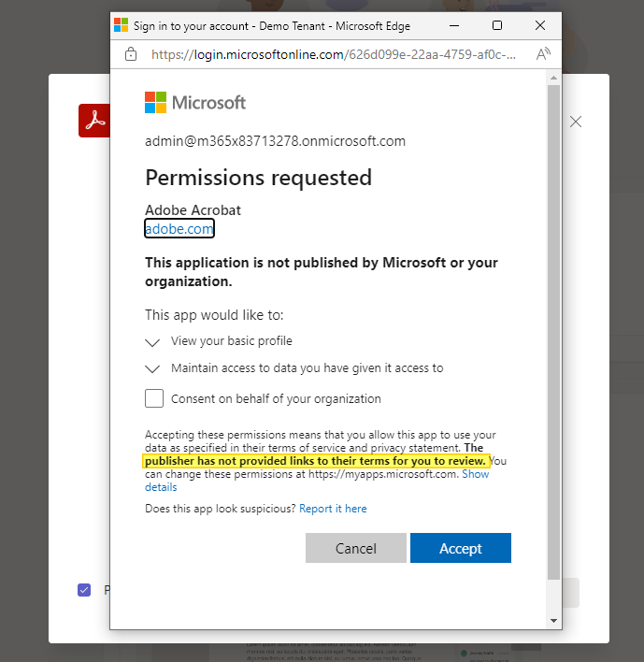Click the Report it here link

pyautogui.click(x=333, y=509)
